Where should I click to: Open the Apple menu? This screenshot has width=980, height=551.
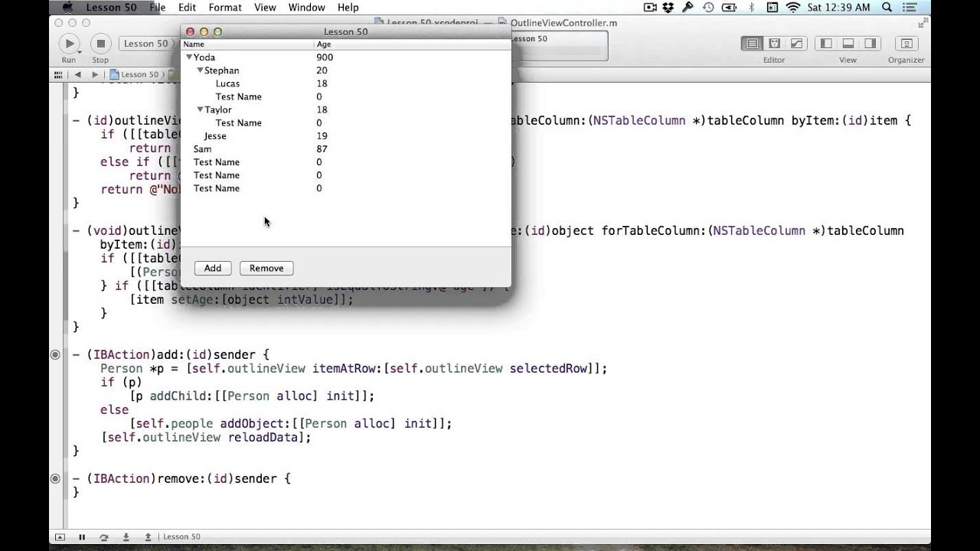point(67,8)
